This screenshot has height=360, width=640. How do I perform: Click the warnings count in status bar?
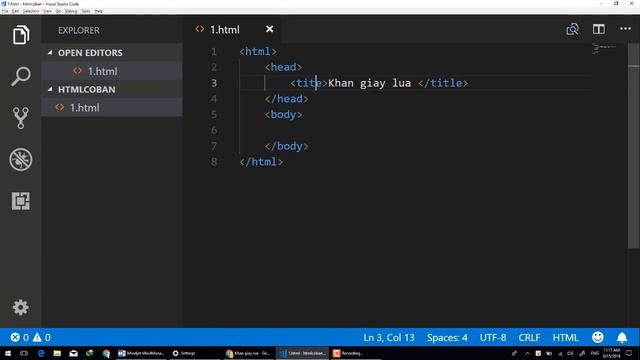click(x=42, y=337)
